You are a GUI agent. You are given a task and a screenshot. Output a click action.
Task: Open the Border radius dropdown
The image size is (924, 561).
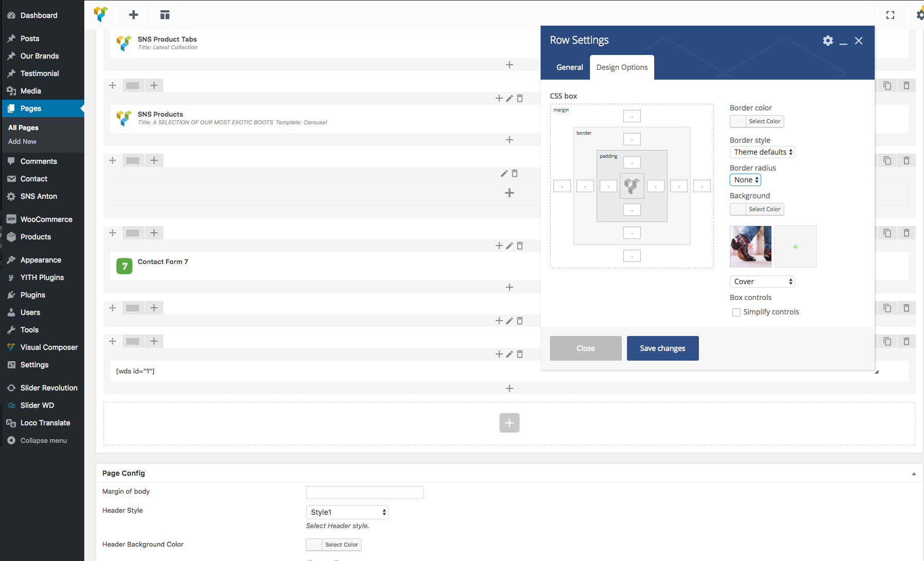[745, 180]
